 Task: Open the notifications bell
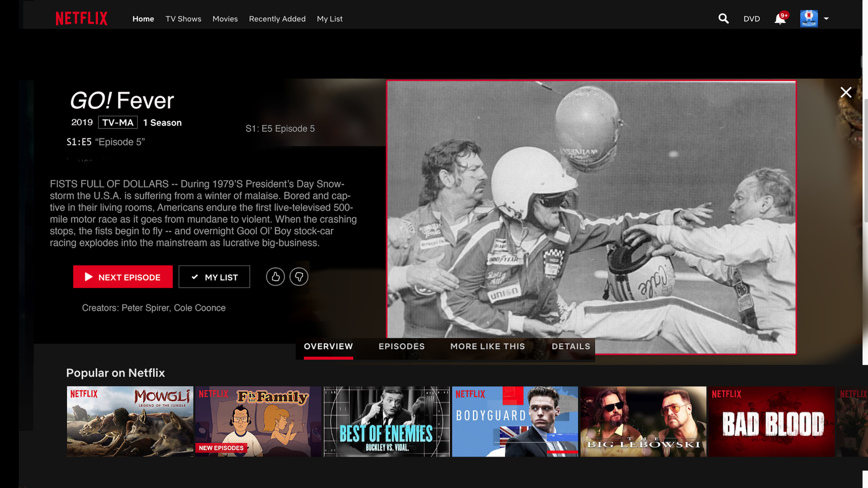click(780, 19)
